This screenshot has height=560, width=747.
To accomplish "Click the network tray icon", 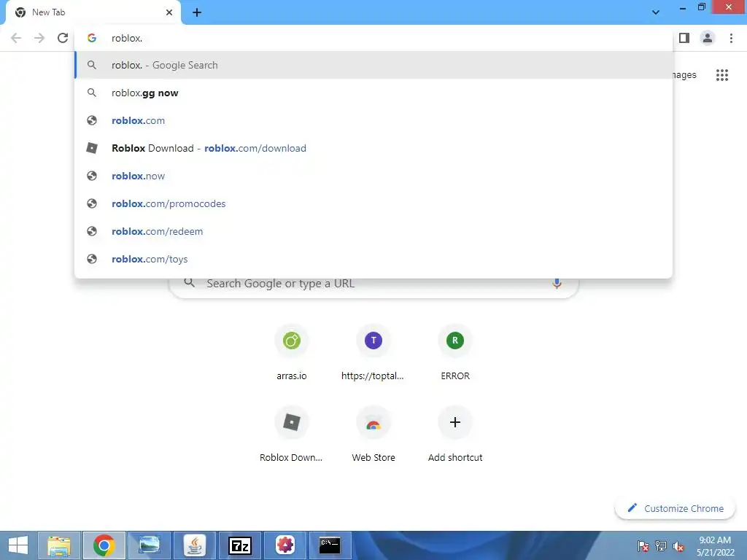I will [661, 546].
